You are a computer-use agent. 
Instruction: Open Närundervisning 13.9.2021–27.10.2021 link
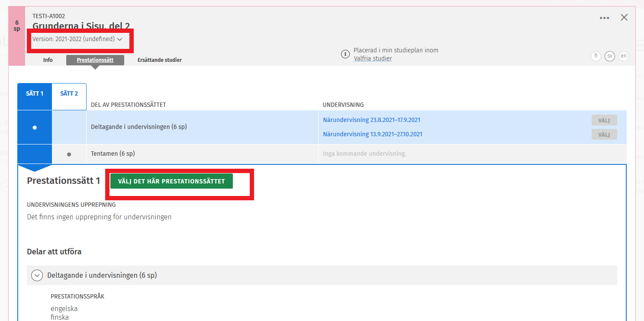click(372, 134)
